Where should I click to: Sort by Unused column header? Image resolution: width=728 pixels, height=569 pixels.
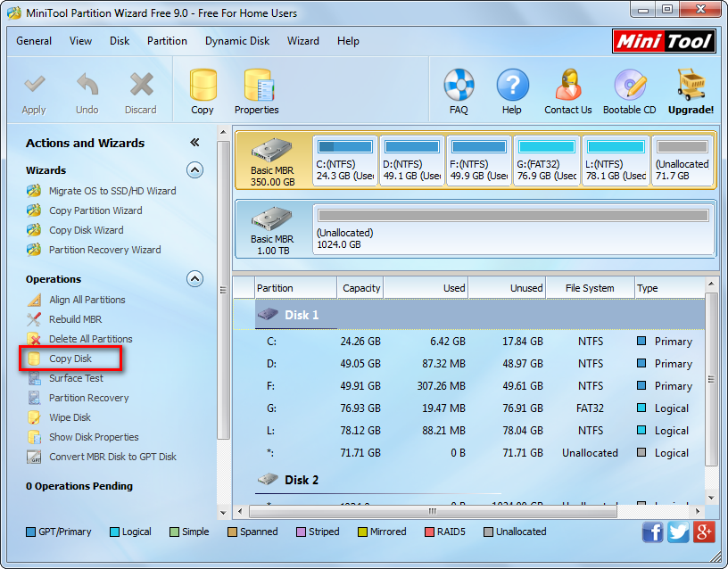point(507,288)
